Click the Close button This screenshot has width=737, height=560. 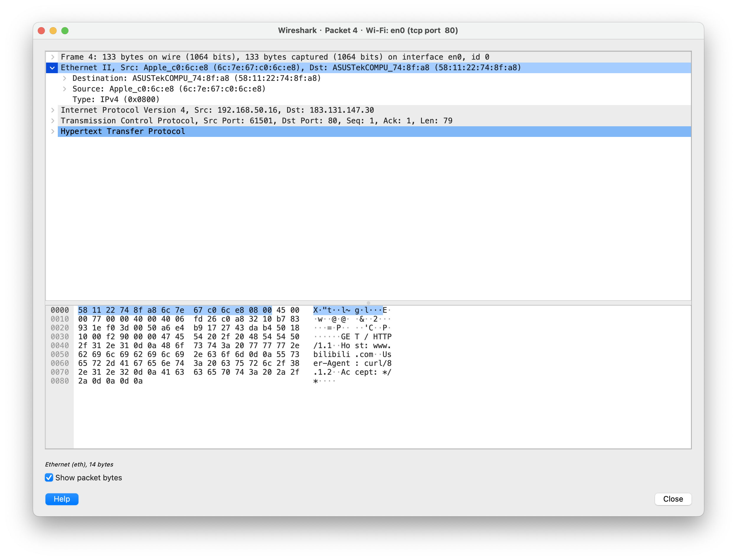(673, 499)
